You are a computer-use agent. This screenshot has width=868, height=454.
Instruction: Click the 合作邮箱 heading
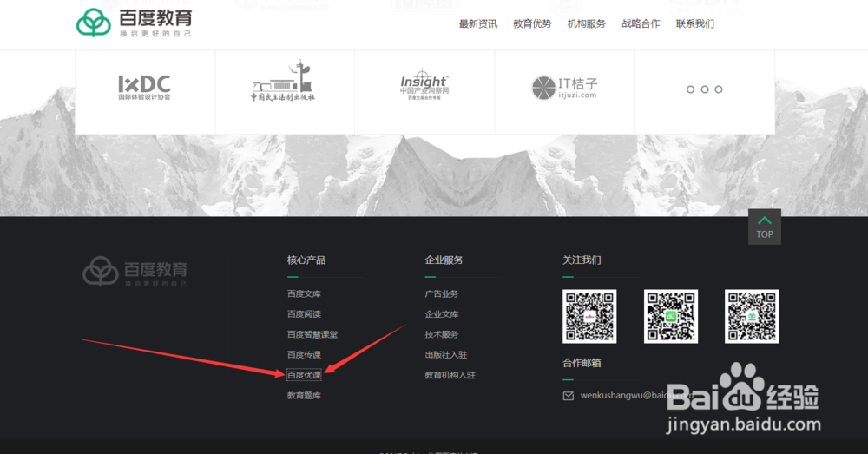point(582,363)
